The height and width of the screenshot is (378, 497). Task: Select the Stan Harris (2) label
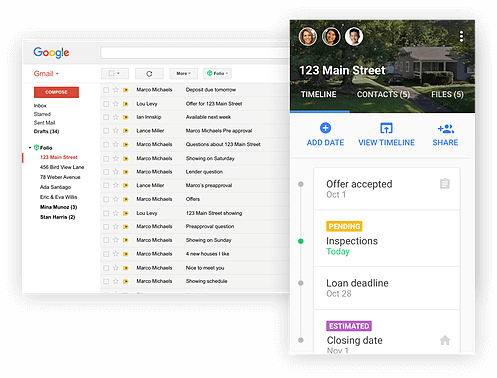tap(58, 217)
